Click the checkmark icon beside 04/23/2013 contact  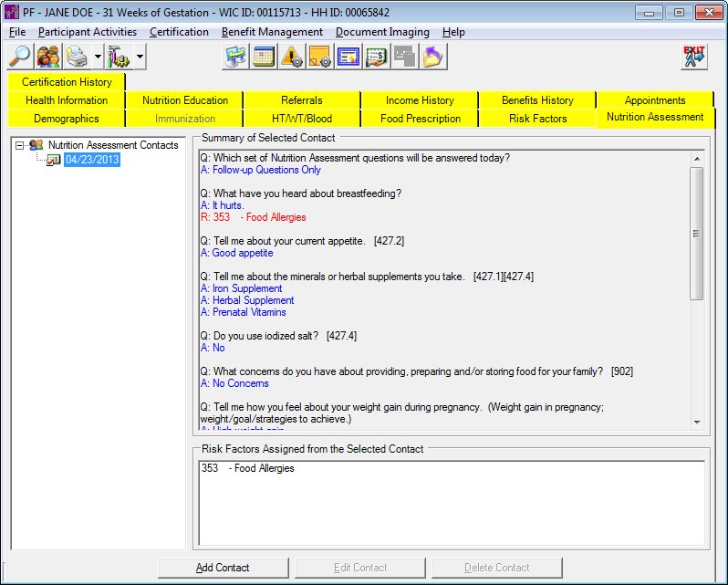click(54, 161)
